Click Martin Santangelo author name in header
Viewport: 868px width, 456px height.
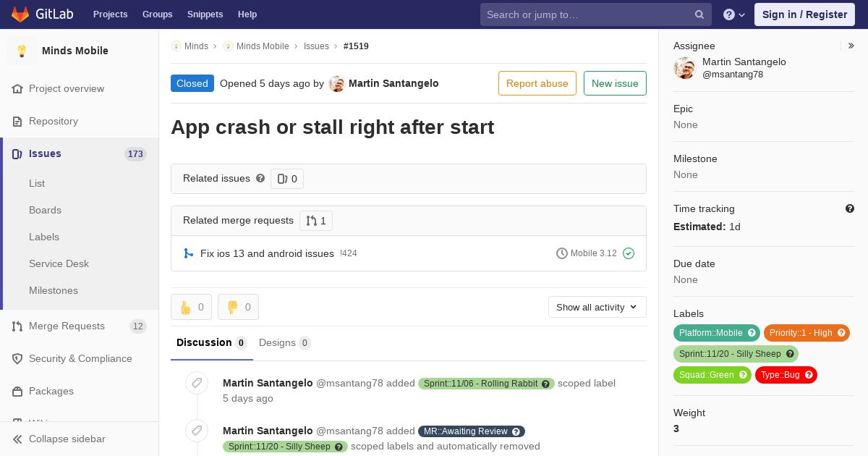pos(393,83)
